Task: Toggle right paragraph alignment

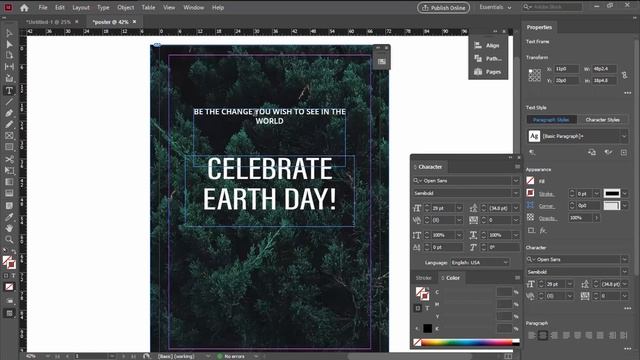Action: click(554, 336)
